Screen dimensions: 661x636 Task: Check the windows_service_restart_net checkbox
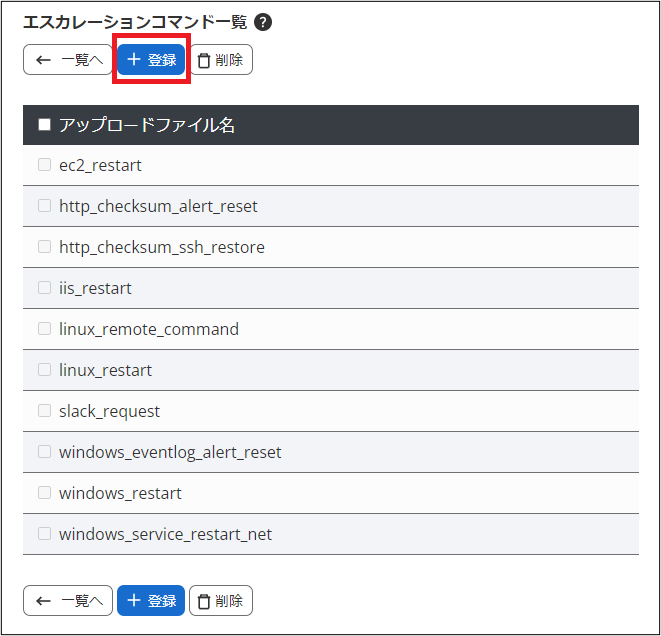44,534
